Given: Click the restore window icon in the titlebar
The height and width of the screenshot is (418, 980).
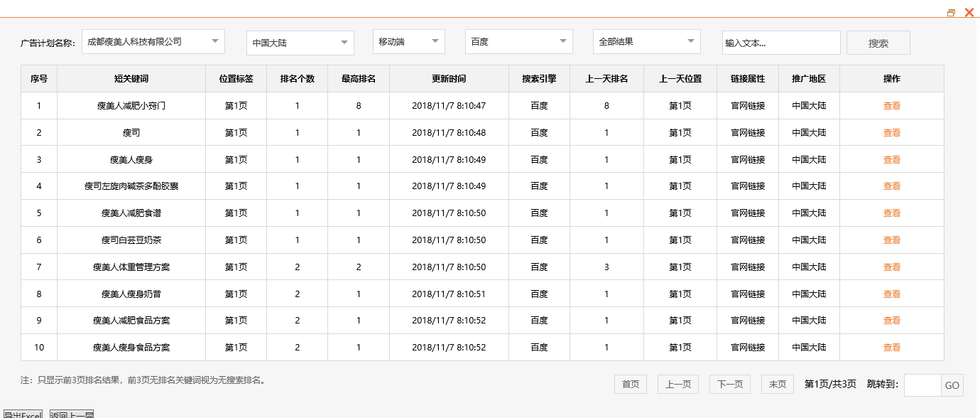Looking at the screenshot, I should tap(951, 12).
